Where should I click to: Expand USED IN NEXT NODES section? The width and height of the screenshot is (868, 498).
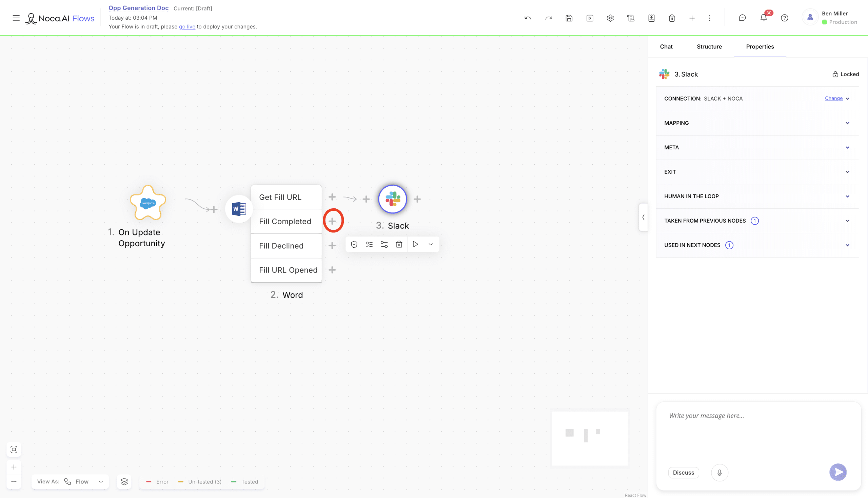click(x=757, y=245)
